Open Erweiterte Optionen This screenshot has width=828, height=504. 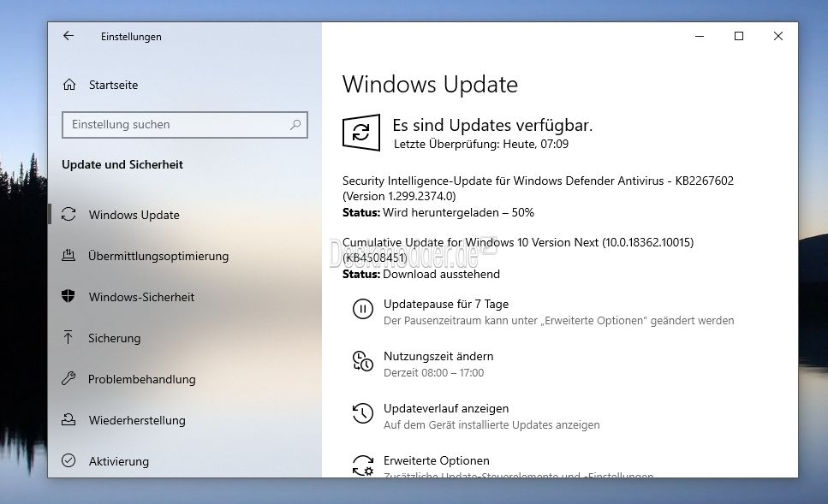pyautogui.click(x=437, y=460)
